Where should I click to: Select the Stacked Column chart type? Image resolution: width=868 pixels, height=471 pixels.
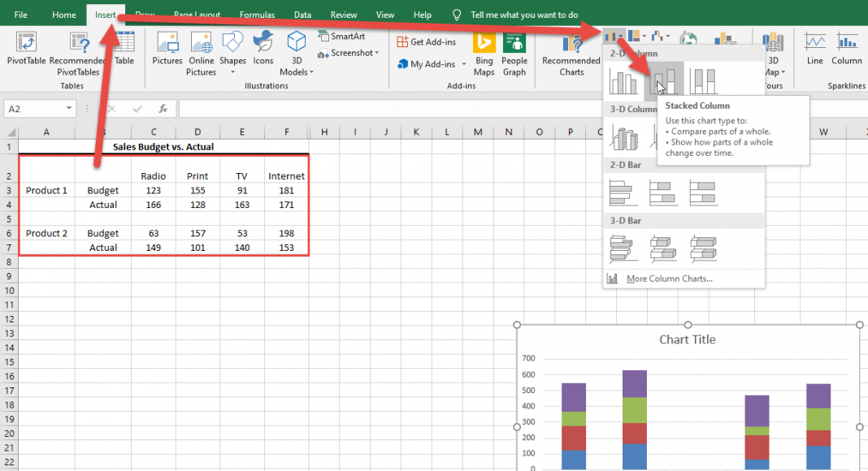click(664, 82)
